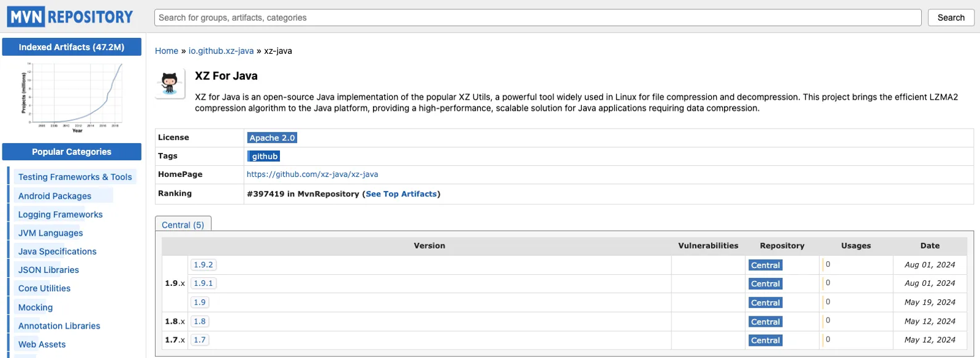
Task: Open Testing Frameworks & Tools category
Action: [75, 177]
